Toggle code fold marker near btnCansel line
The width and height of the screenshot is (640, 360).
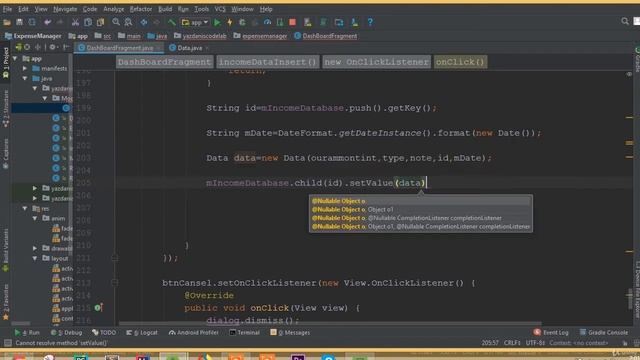click(x=115, y=282)
